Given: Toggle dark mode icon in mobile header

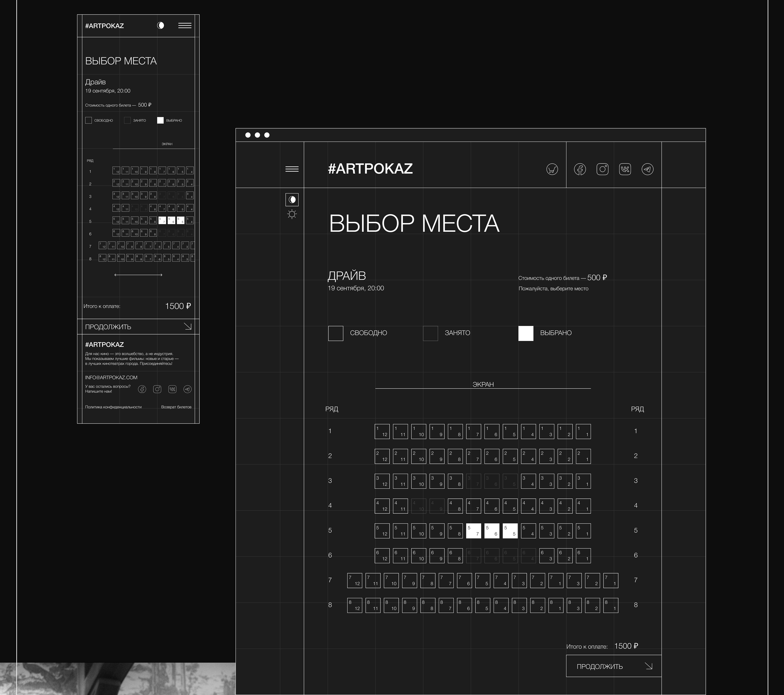Looking at the screenshot, I should (x=161, y=25).
